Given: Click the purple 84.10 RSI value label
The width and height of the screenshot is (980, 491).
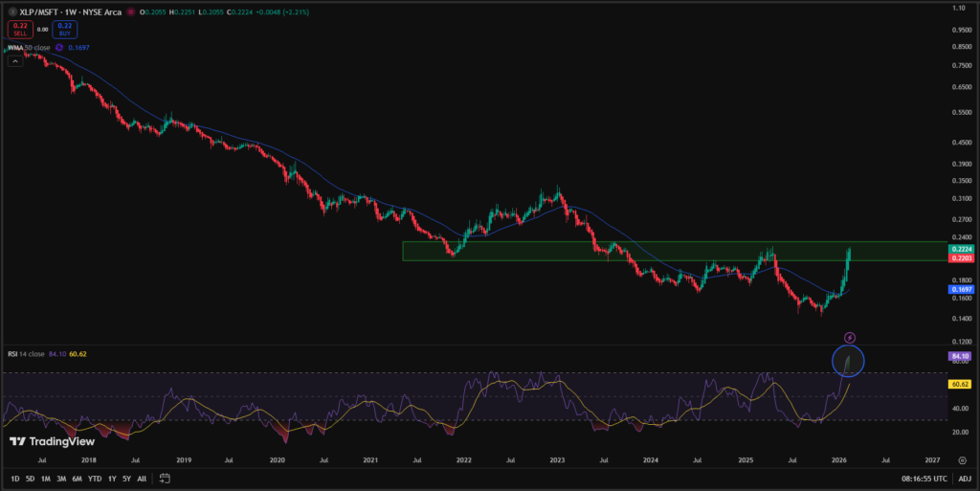Looking at the screenshot, I should [959, 357].
